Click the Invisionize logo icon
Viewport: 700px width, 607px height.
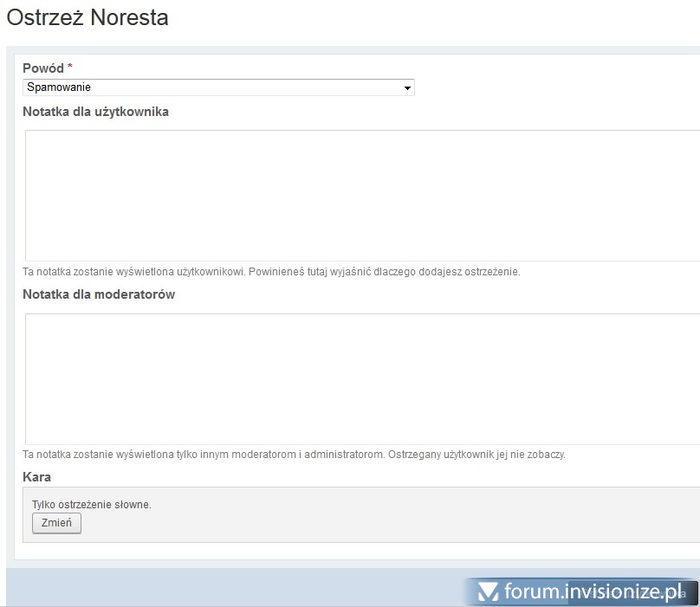(489, 591)
